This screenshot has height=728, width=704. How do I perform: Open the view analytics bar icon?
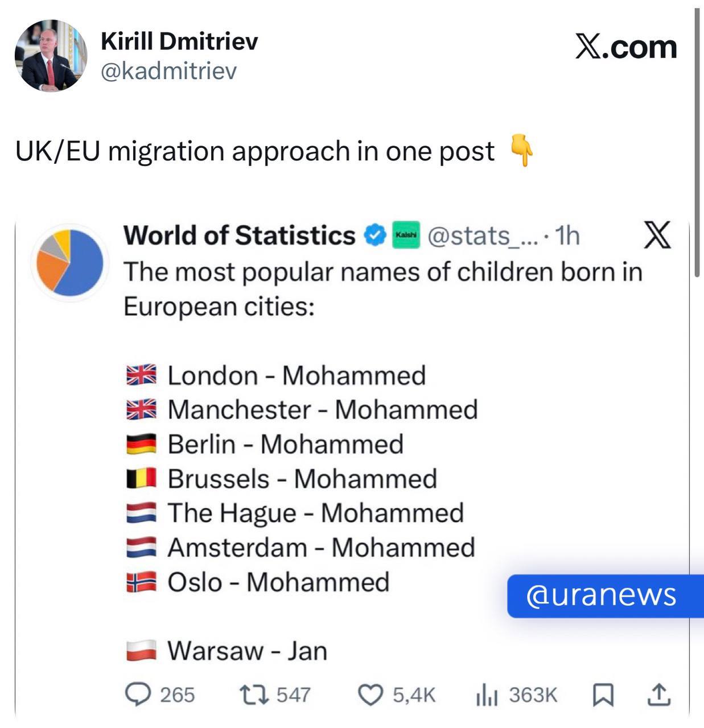click(x=487, y=695)
